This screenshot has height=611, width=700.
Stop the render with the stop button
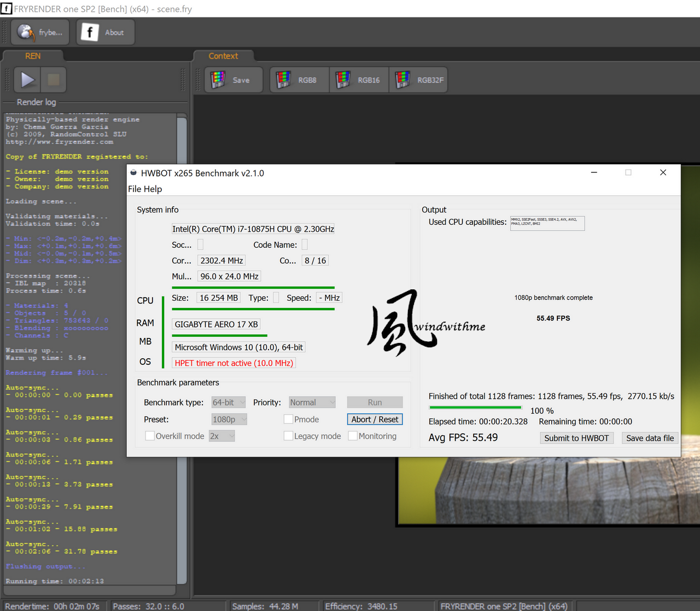coord(54,80)
